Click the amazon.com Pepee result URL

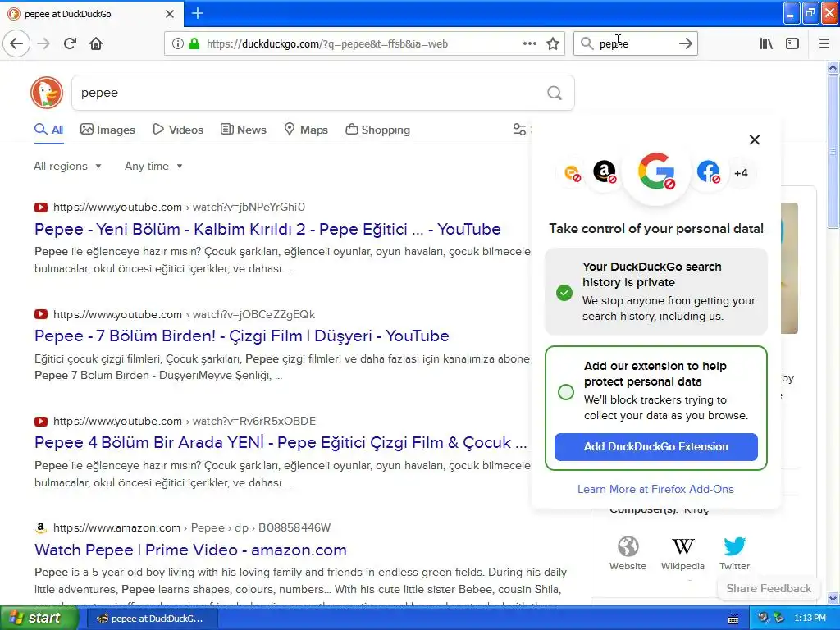[192, 528]
